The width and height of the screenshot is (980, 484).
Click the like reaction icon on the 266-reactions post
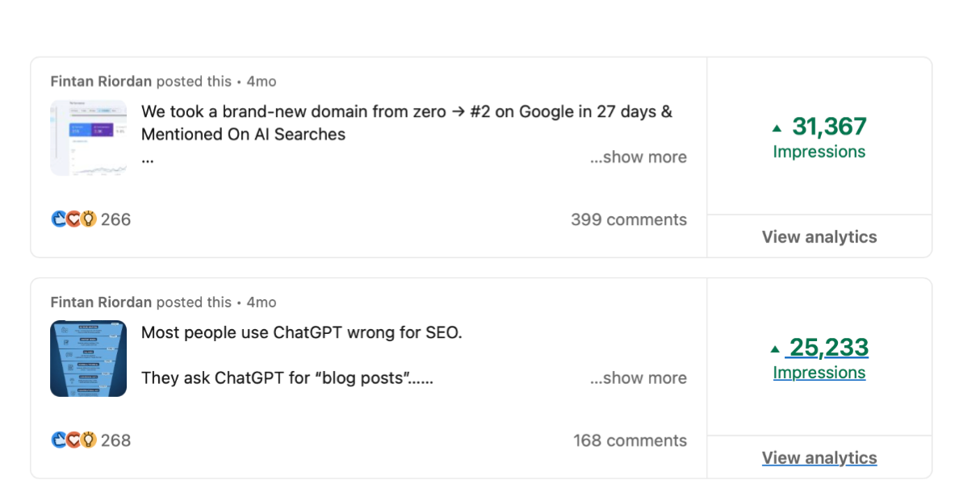click(58, 219)
